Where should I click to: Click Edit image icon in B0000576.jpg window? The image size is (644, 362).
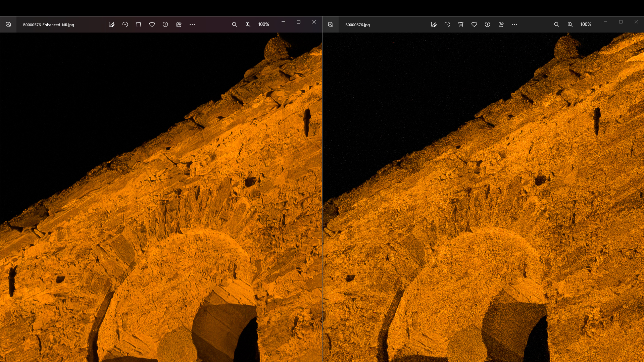coord(434,24)
